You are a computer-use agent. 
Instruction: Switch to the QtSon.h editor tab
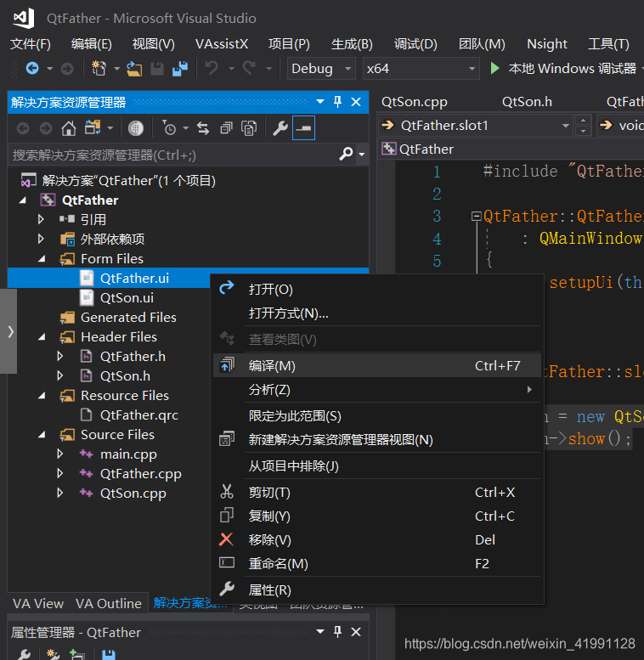pos(527,102)
